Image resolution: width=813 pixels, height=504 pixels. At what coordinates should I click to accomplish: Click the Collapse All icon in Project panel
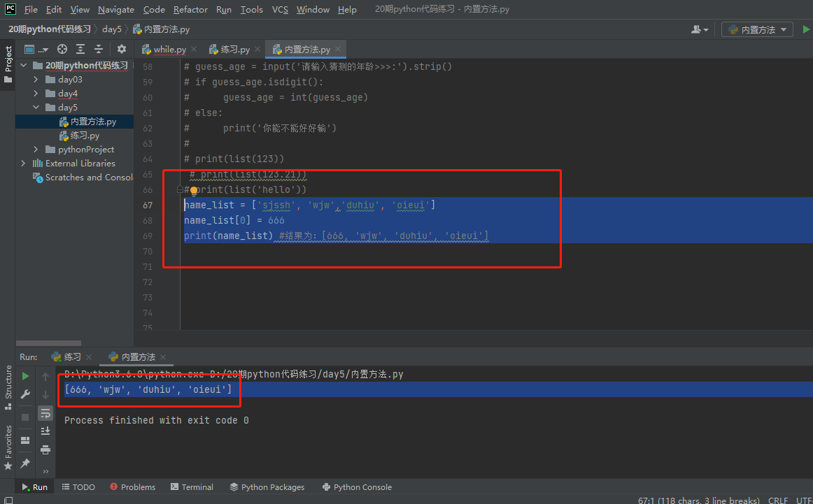tap(99, 49)
